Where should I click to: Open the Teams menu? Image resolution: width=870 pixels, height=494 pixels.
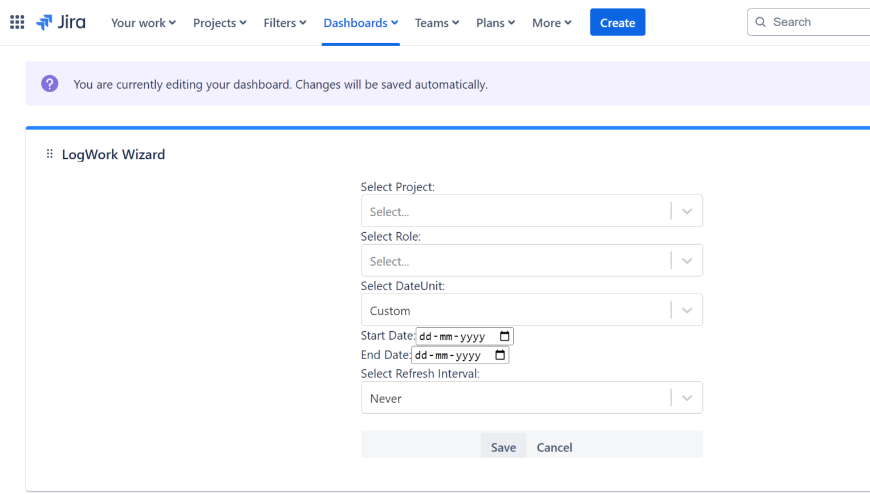(437, 22)
